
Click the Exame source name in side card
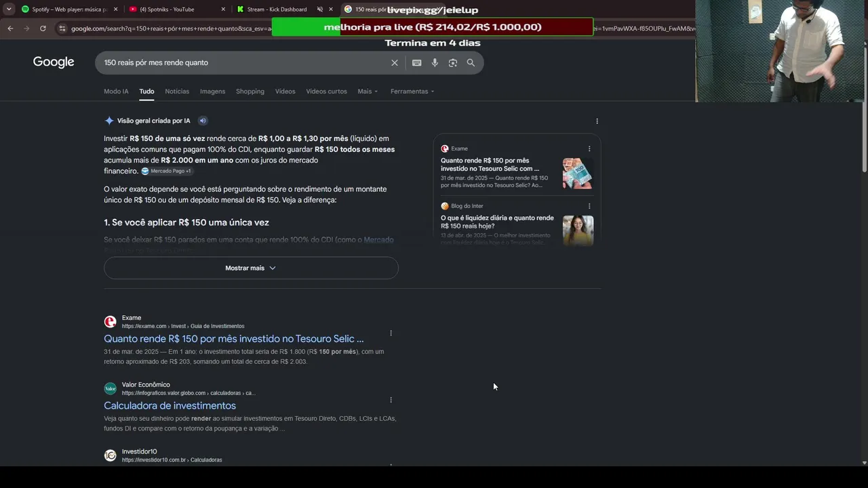pyautogui.click(x=459, y=148)
